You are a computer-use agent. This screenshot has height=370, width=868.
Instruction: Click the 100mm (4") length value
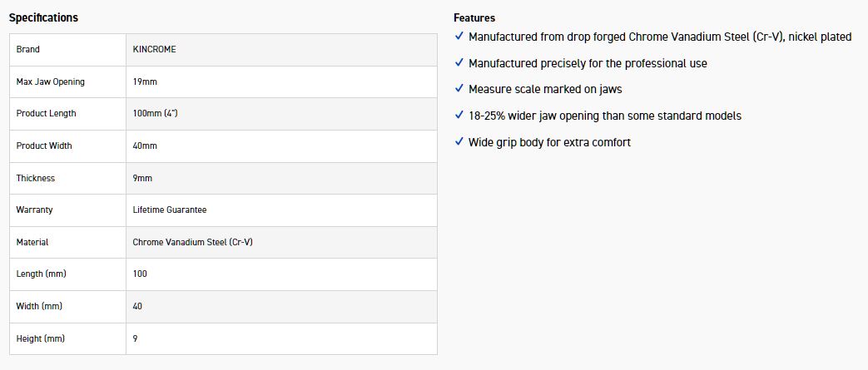click(155, 113)
